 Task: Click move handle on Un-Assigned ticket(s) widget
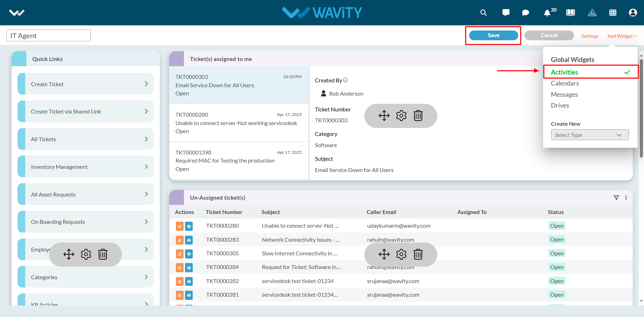click(384, 254)
